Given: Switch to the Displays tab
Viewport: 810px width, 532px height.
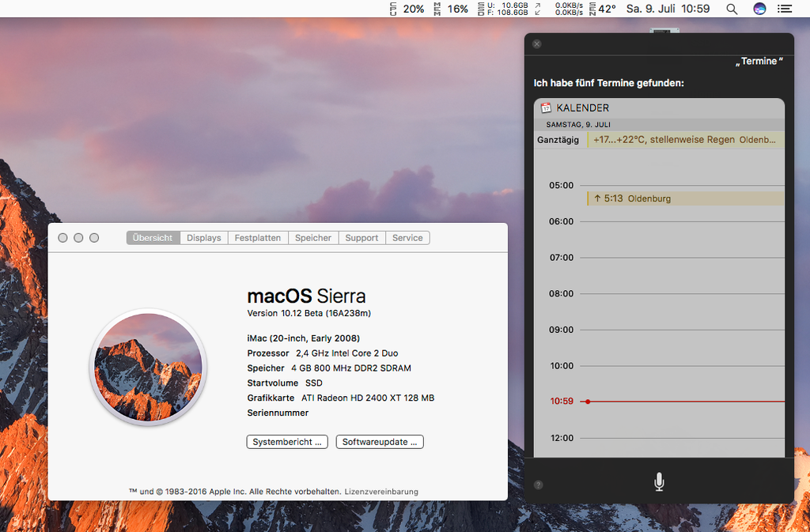Looking at the screenshot, I should tap(204, 238).
